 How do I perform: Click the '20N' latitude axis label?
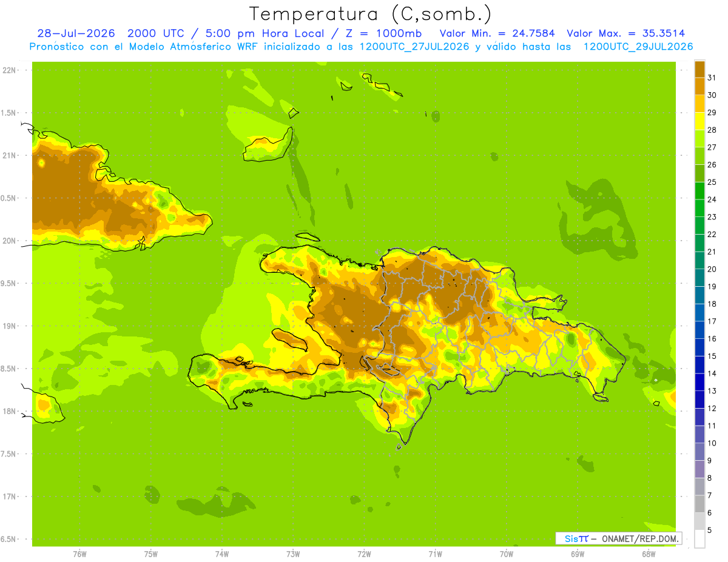(8, 241)
